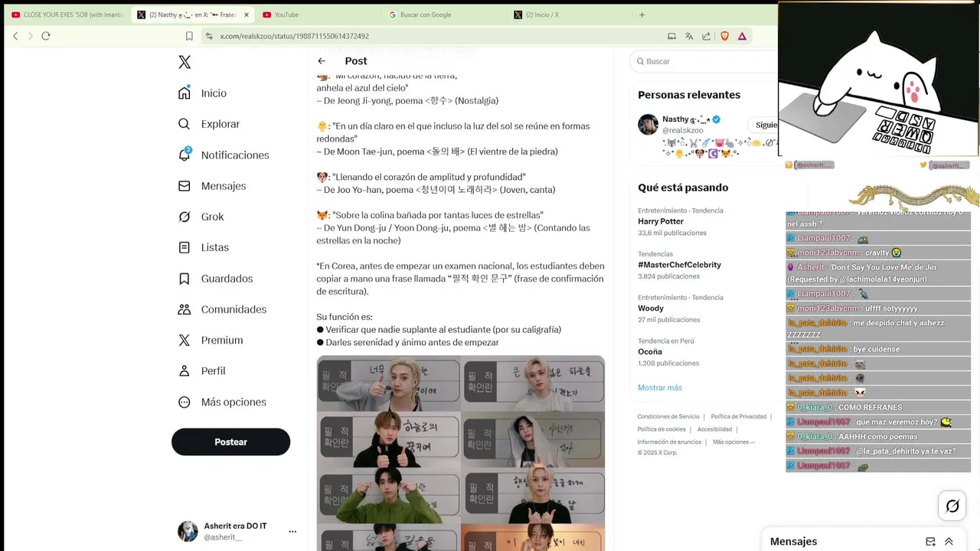Switch to Inicio / X tab
980x551 pixels.
[567, 15]
